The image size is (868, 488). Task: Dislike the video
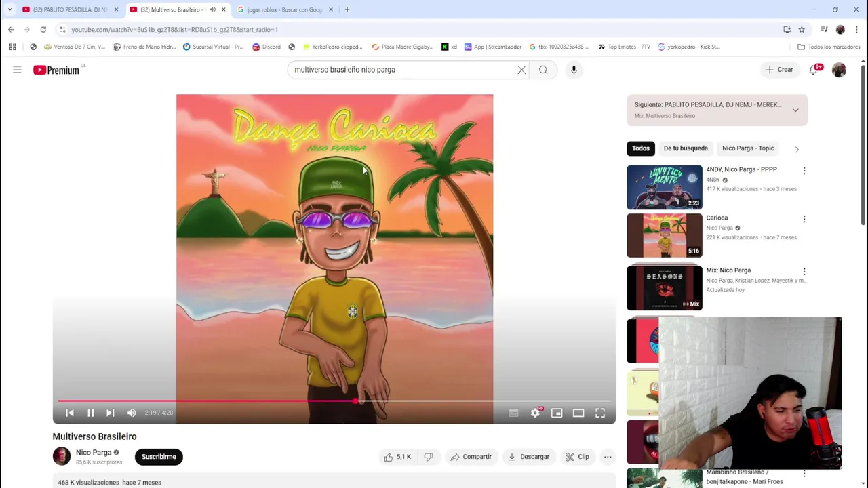pos(429,457)
